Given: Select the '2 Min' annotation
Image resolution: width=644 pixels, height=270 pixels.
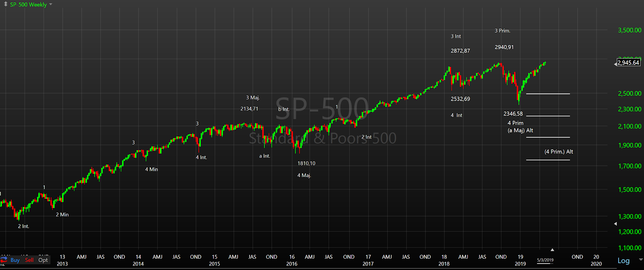Looking at the screenshot, I should coord(62,215).
